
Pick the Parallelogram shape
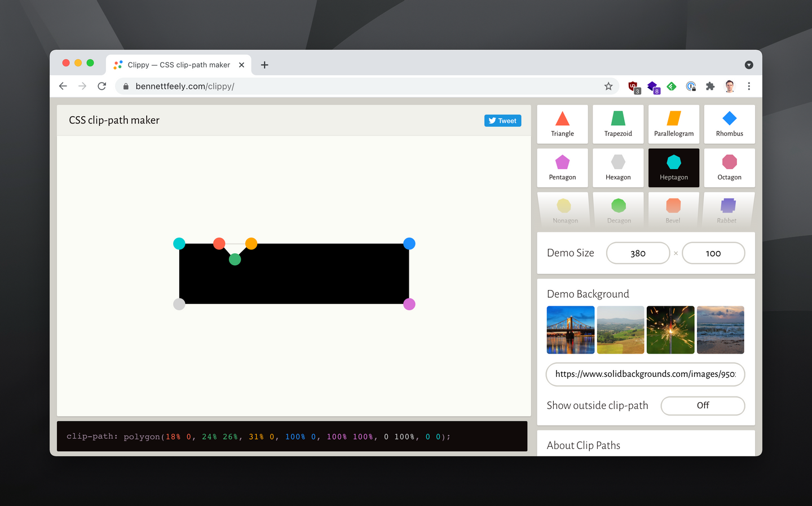(674, 124)
